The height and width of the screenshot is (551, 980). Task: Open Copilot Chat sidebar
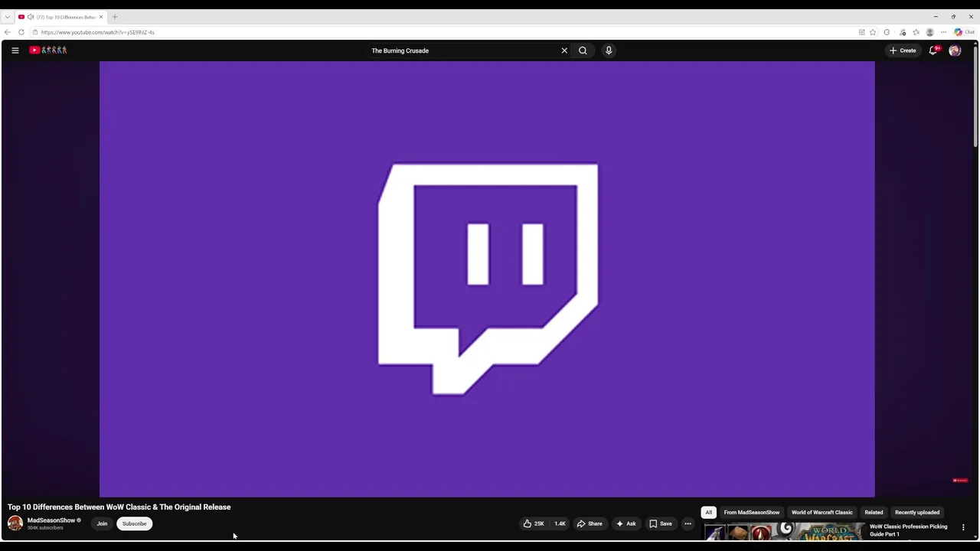click(x=965, y=32)
